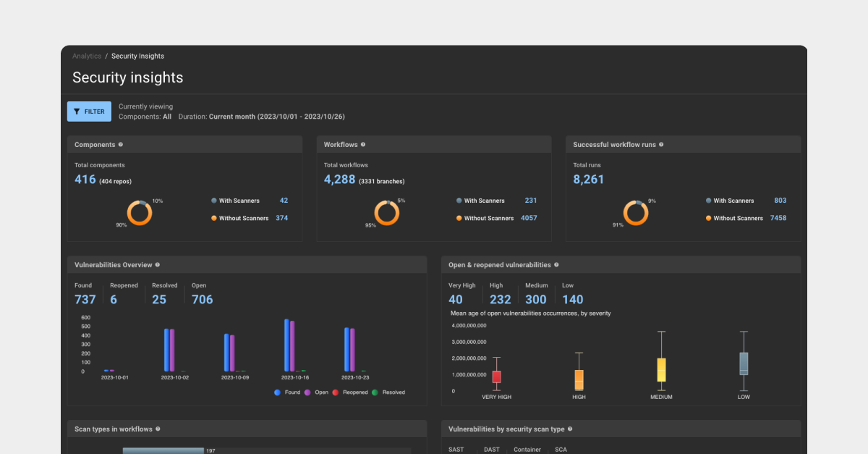Open help icon for Successful workflow runs
Viewport: 868px width, 454px height.
661,145
